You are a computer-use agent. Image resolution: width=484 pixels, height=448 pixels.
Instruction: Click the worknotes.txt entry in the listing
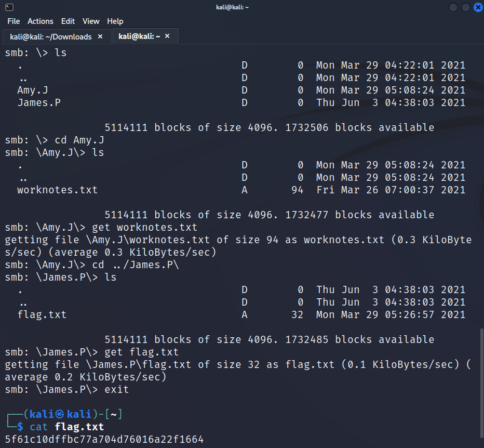(57, 190)
